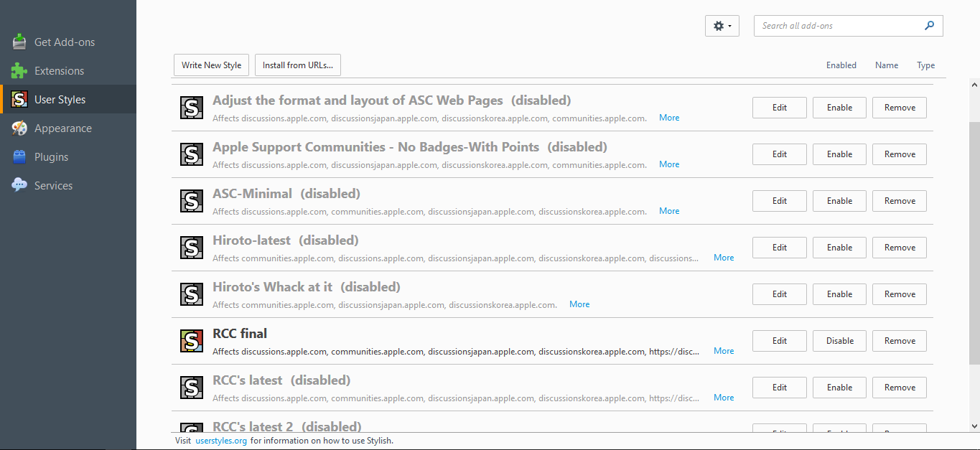Click the Get Add-ons download icon
The width and height of the screenshot is (980, 450).
pos(20,42)
